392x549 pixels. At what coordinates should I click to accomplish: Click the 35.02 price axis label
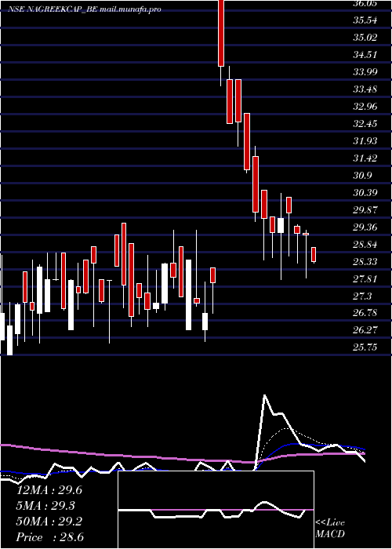365,38
